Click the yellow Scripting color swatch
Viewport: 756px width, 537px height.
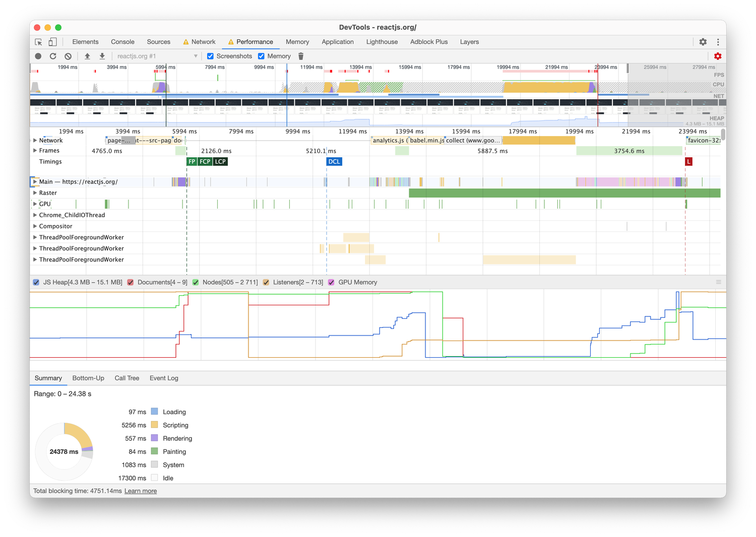(154, 425)
